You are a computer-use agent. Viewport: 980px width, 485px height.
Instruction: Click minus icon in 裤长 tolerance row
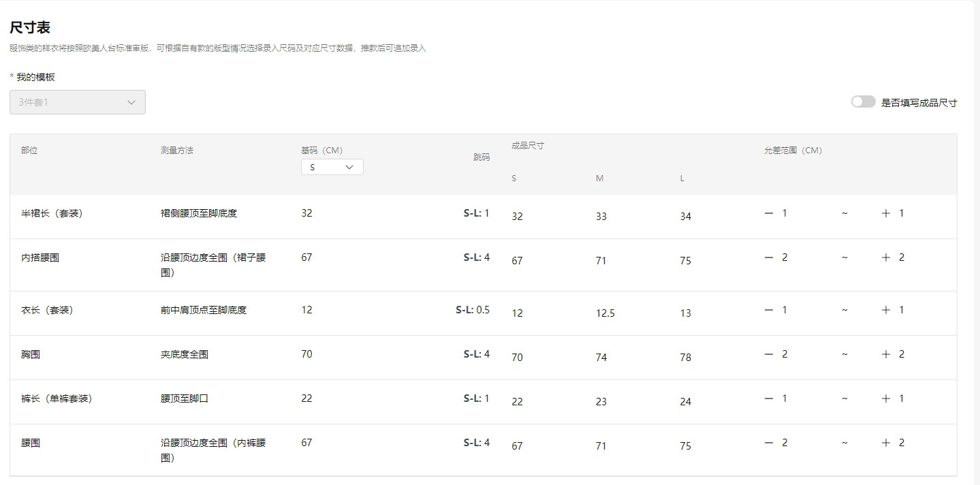click(769, 398)
